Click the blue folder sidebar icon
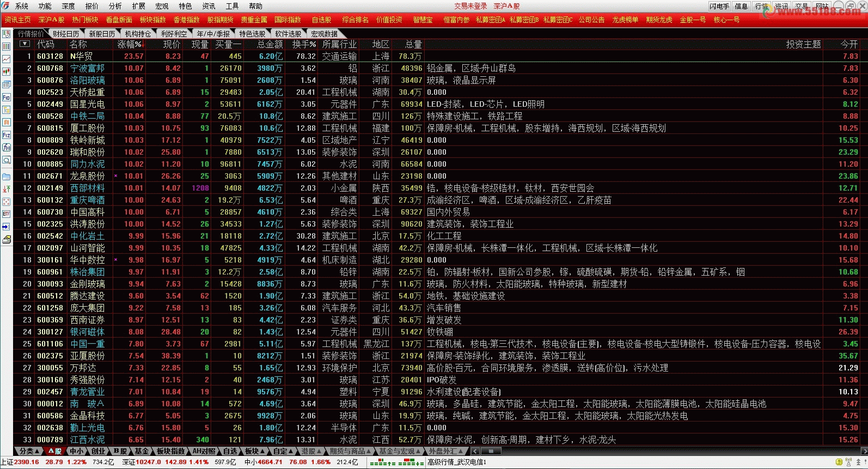Screen dimensions: 868x469 [6, 176]
